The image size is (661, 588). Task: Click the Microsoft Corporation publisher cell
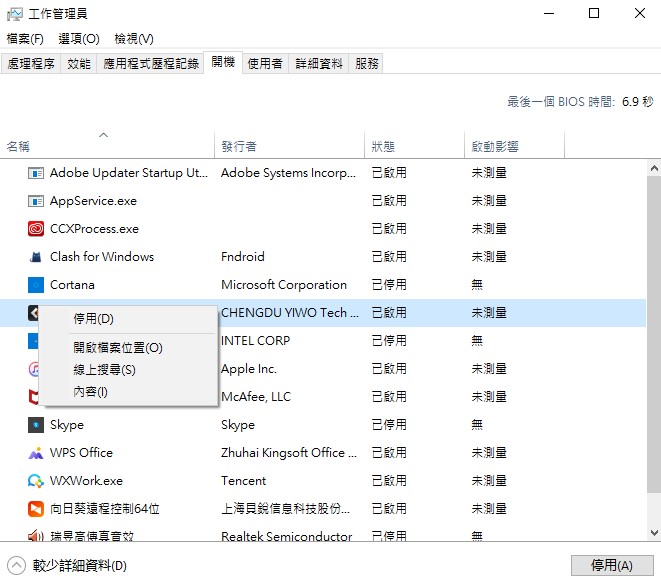click(x=284, y=285)
